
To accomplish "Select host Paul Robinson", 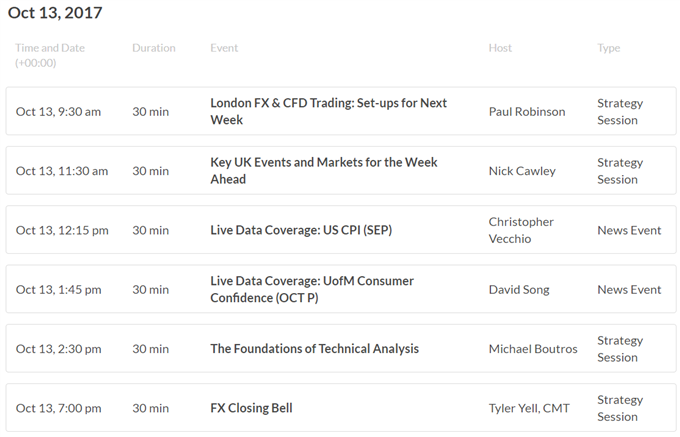I will [527, 112].
